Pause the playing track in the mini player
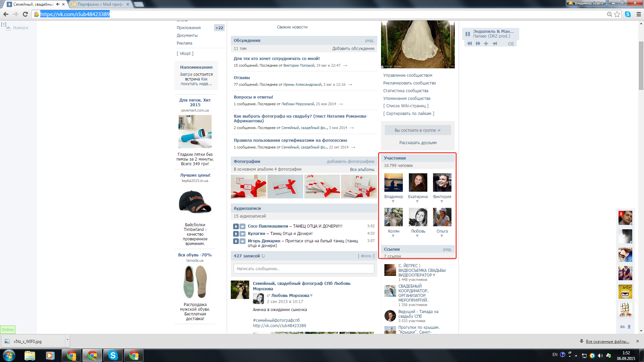The width and height of the screenshot is (644, 362). (x=468, y=34)
